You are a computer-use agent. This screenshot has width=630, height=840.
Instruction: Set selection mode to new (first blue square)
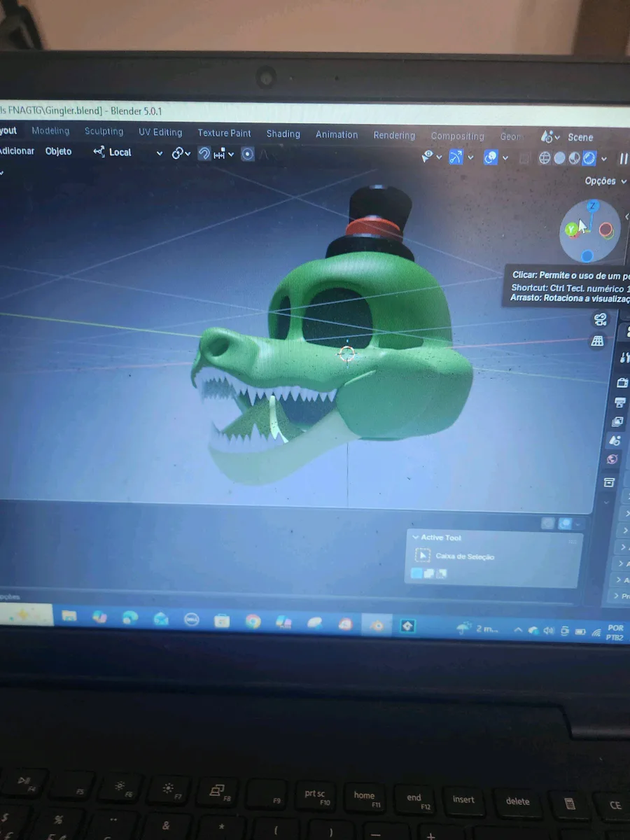pos(416,573)
